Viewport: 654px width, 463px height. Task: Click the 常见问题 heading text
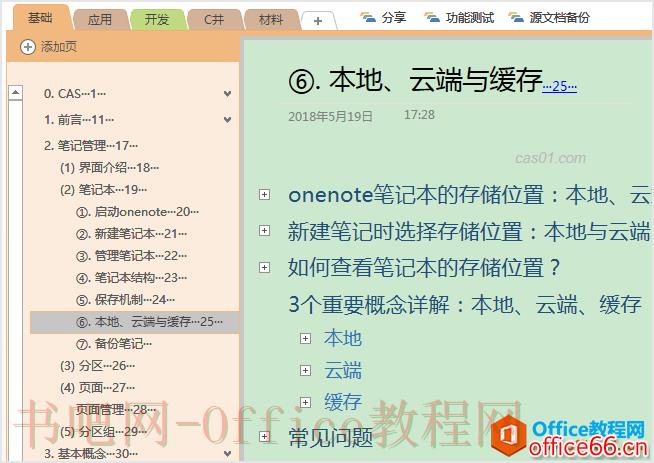click(331, 438)
